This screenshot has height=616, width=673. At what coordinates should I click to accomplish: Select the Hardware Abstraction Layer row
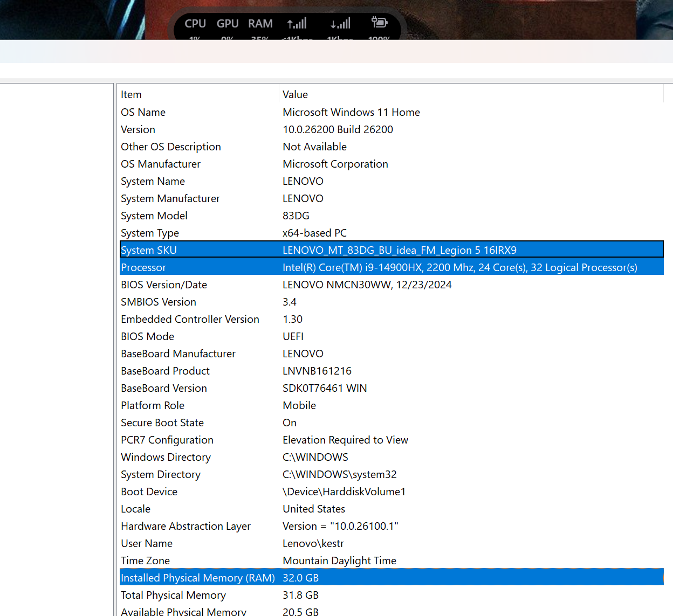click(392, 526)
